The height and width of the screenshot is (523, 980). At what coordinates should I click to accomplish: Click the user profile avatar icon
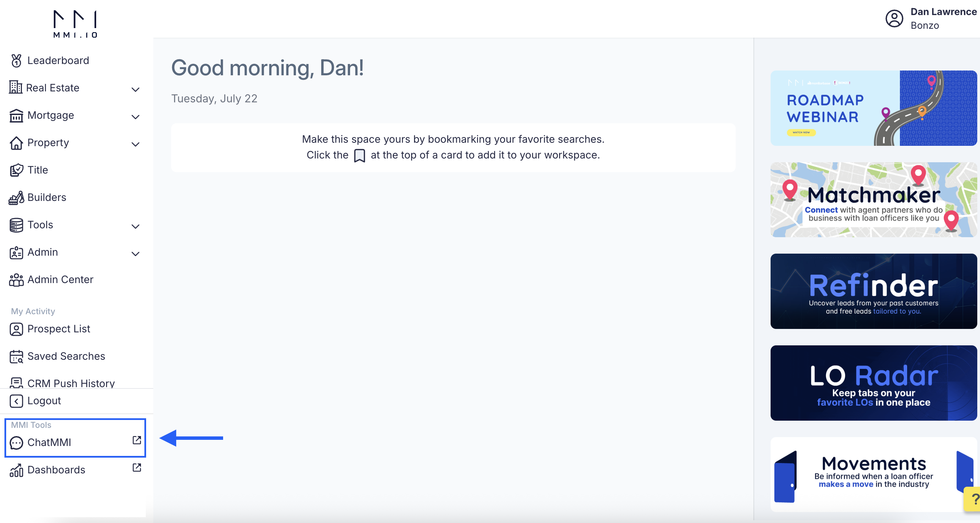tap(894, 18)
